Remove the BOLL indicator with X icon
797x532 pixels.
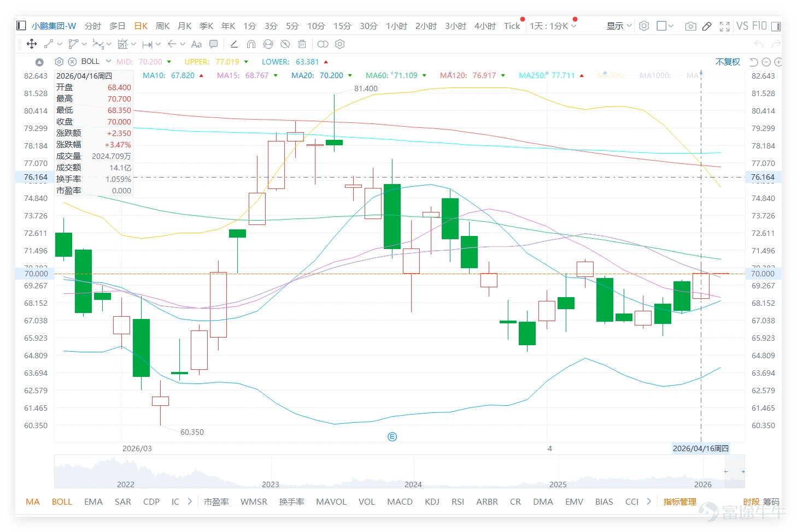[x=72, y=62]
